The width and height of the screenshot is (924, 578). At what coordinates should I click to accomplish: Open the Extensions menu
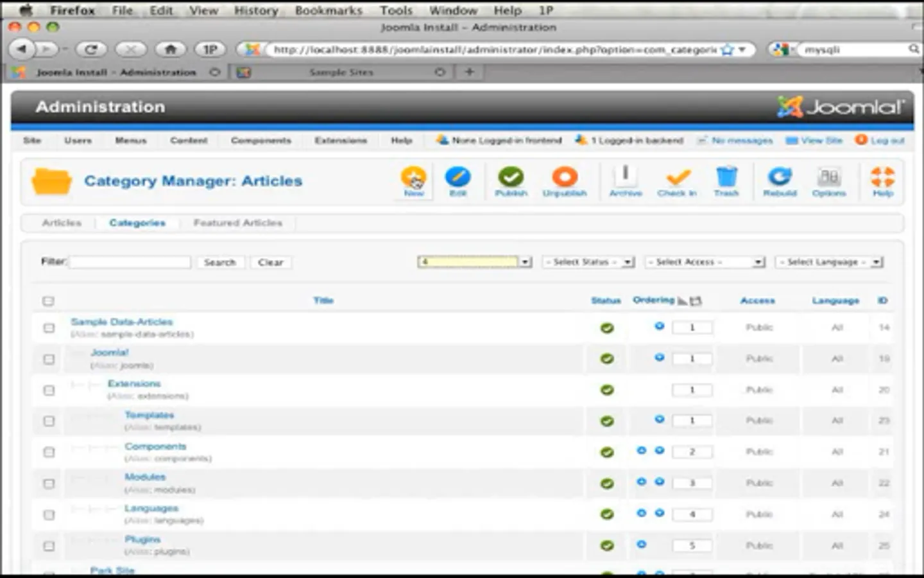pos(341,141)
